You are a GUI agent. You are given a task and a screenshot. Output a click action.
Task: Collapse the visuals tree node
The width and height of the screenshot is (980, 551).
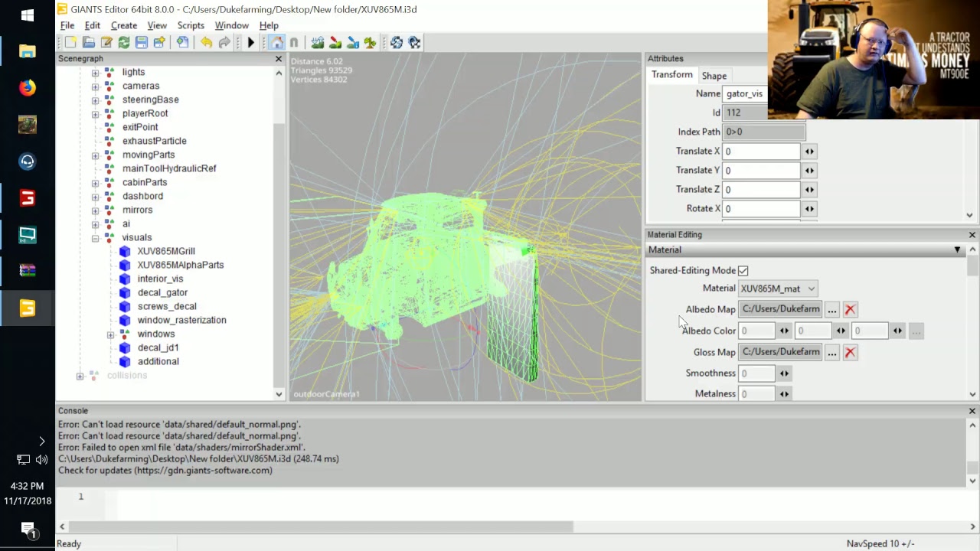point(95,238)
